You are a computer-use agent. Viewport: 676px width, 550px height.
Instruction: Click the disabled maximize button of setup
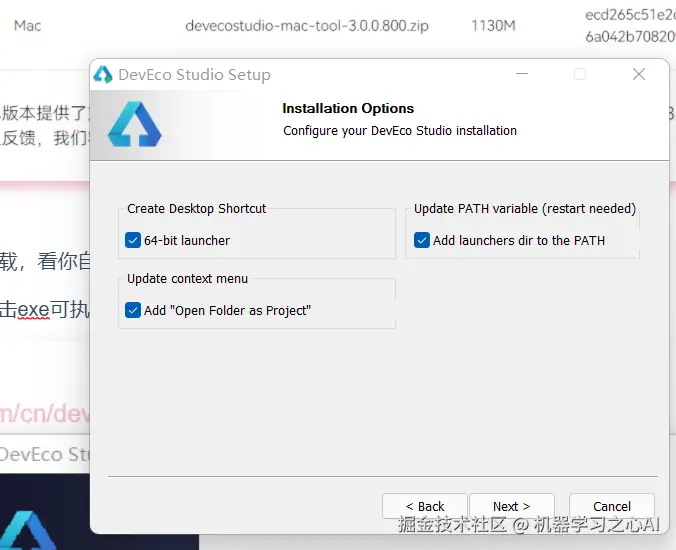click(580, 74)
